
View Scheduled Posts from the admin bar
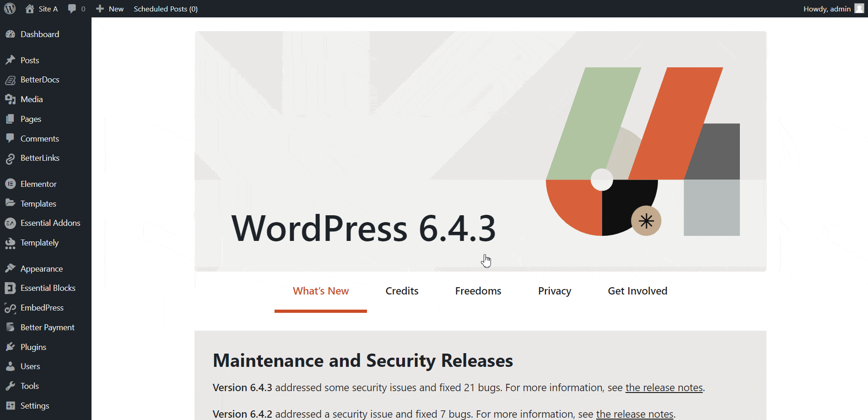click(x=165, y=8)
